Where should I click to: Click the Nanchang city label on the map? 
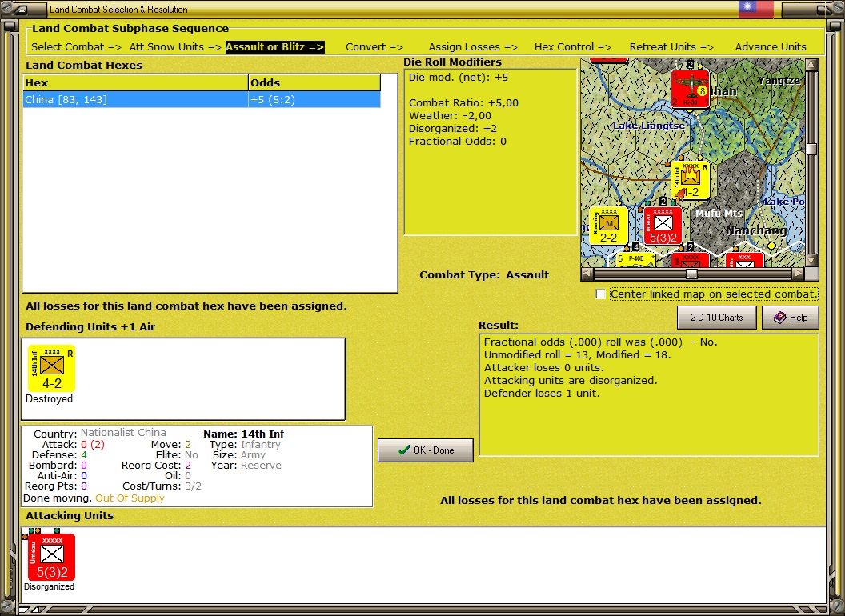(x=755, y=230)
